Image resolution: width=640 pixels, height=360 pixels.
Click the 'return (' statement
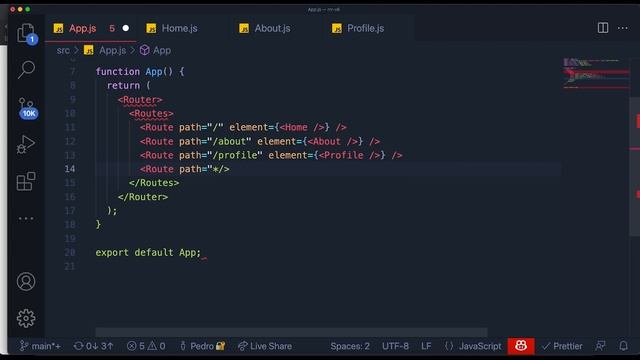pos(129,85)
